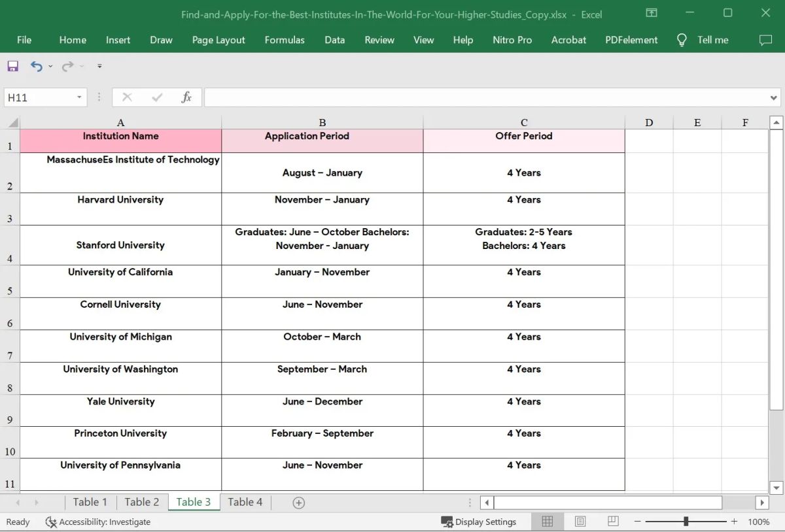
Task: Open Accessibility Investigate from the status bar
Action: (98, 522)
